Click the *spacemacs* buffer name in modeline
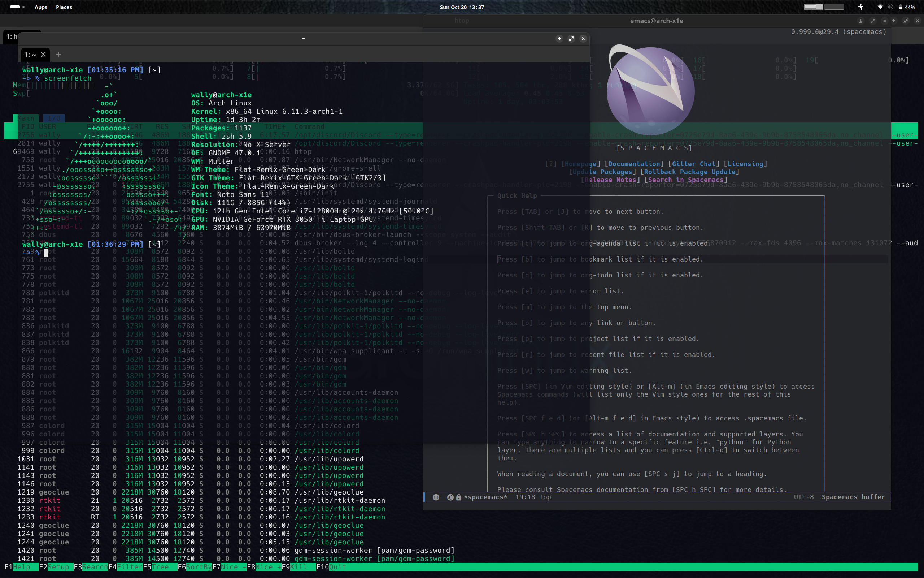This screenshot has height=578, width=924. (x=485, y=497)
